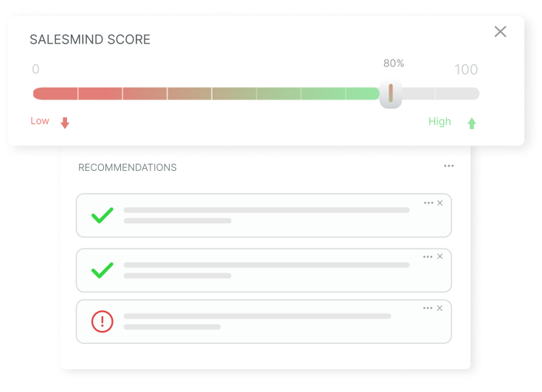Open the warning recommendation's three-dot menu

click(x=428, y=308)
